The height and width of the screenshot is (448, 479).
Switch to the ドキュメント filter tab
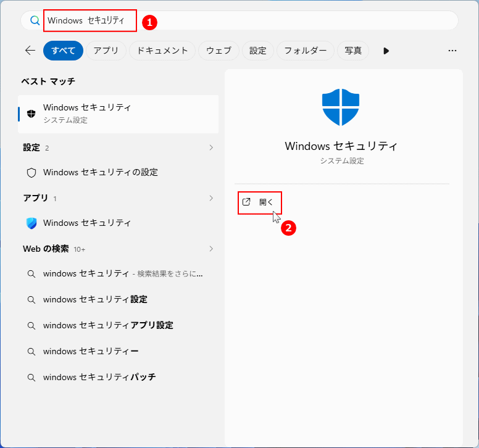pyautogui.click(x=162, y=51)
